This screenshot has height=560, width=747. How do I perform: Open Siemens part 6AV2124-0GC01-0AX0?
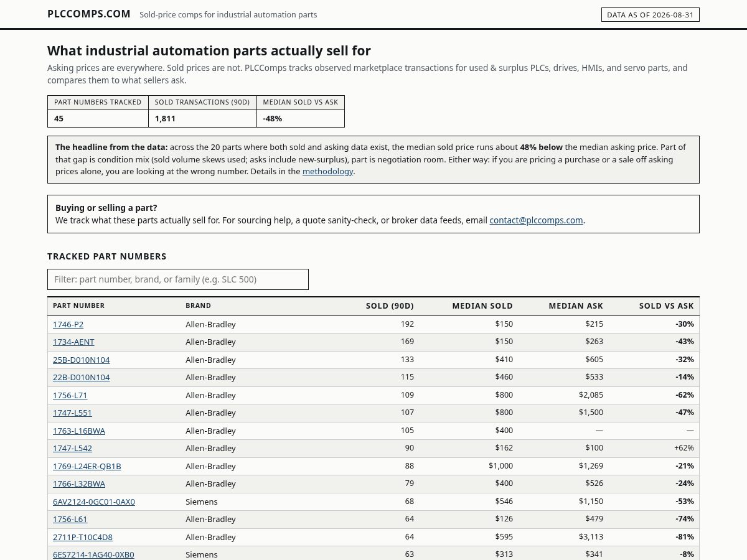[94, 502]
